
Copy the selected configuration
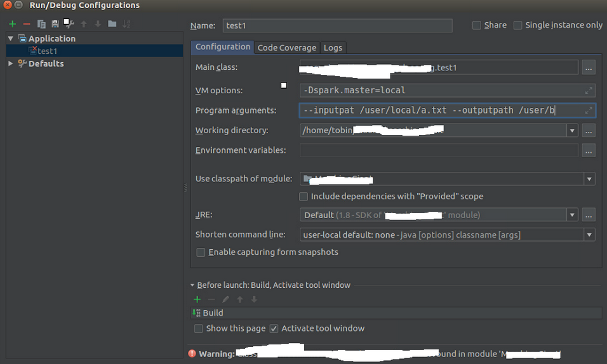pyautogui.click(x=41, y=24)
